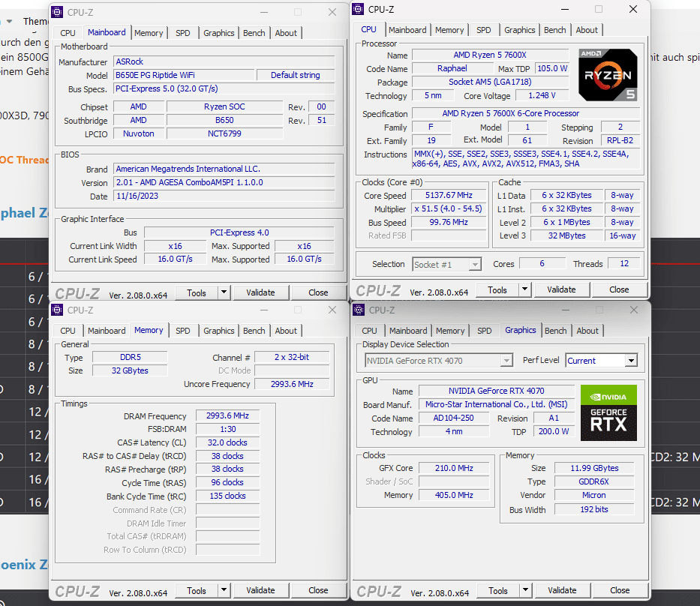Click the Board Manuf. Micro-Star International field
The width and height of the screenshot is (700, 606).
(x=497, y=404)
